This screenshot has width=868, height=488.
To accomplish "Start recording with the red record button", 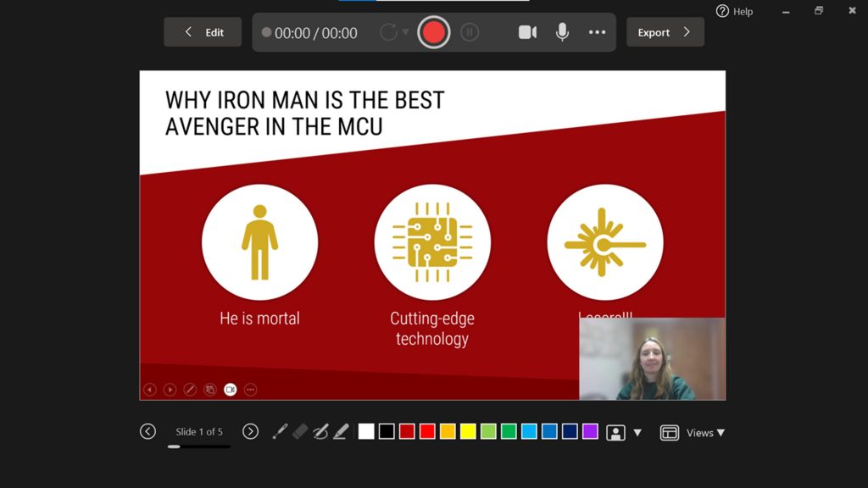I will point(433,32).
